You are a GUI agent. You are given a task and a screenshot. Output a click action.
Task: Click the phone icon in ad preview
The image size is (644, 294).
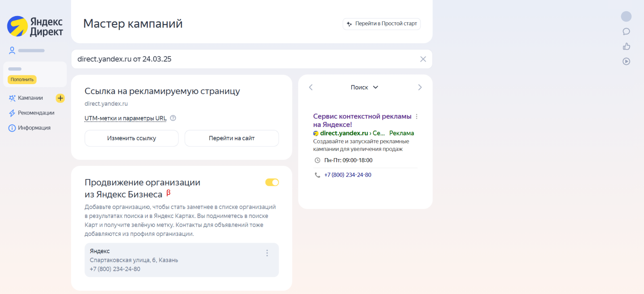(x=318, y=175)
